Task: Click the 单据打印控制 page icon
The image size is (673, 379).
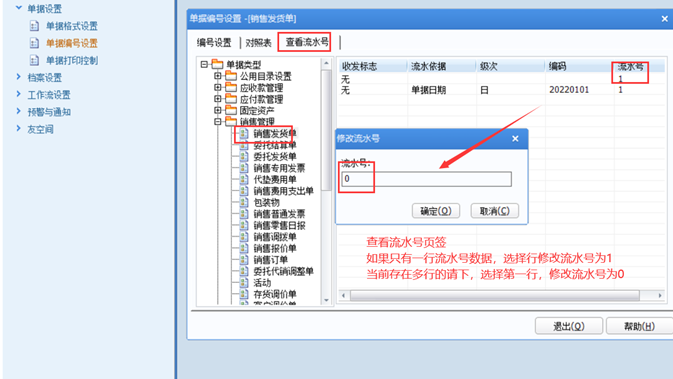Action: pyautogui.click(x=34, y=60)
